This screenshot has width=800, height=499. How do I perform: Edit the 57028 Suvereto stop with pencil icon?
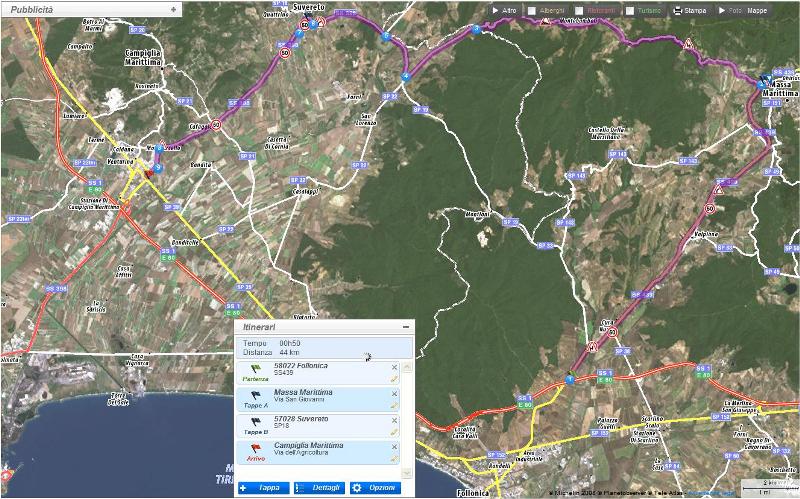click(394, 432)
